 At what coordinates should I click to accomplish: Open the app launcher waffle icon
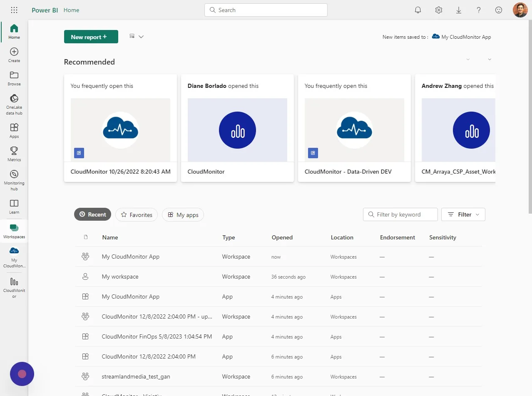pyautogui.click(x=14, y=10)
